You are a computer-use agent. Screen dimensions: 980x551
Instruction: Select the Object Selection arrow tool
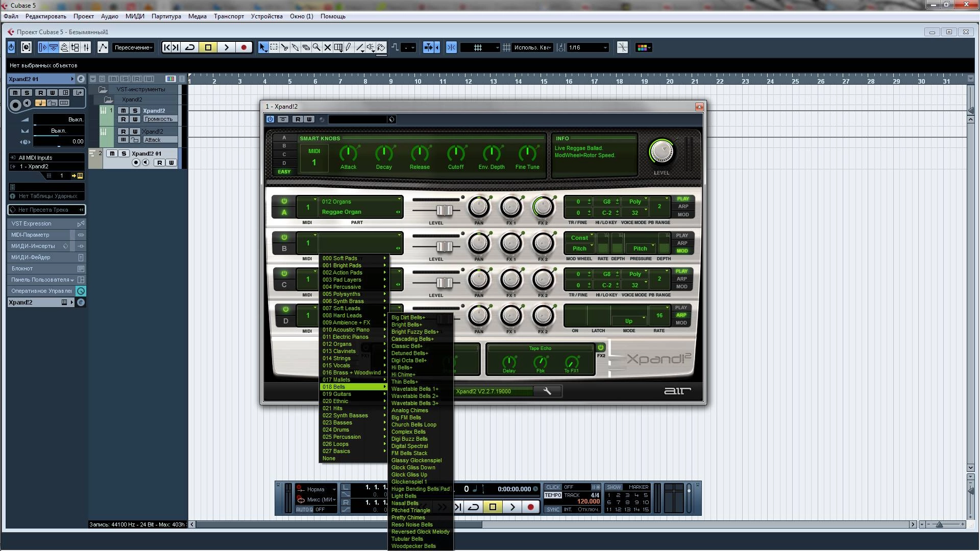pos(263,47)
